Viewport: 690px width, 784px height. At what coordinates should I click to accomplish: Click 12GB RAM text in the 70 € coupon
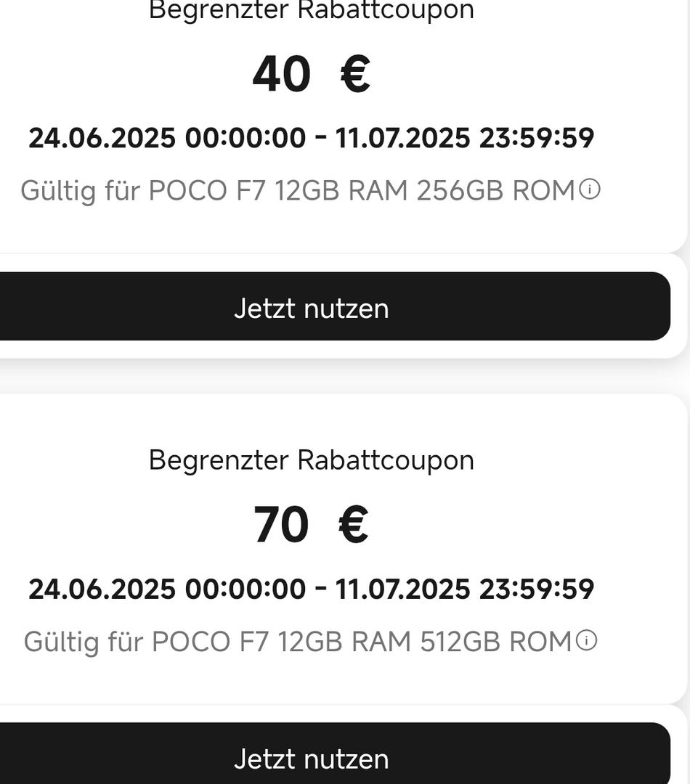pyautogui.click(x=345, y=642)
